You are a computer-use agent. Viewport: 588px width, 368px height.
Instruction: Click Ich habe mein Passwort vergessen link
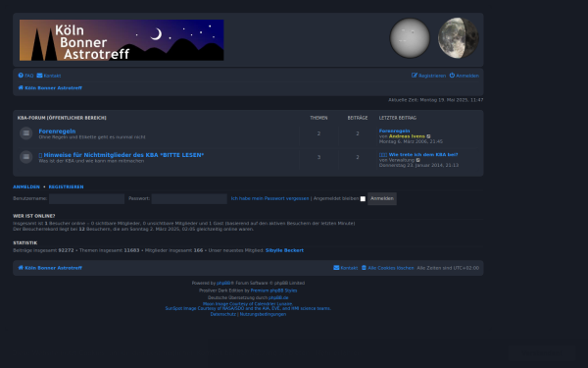pyautogui.click(x=270, y=198)
